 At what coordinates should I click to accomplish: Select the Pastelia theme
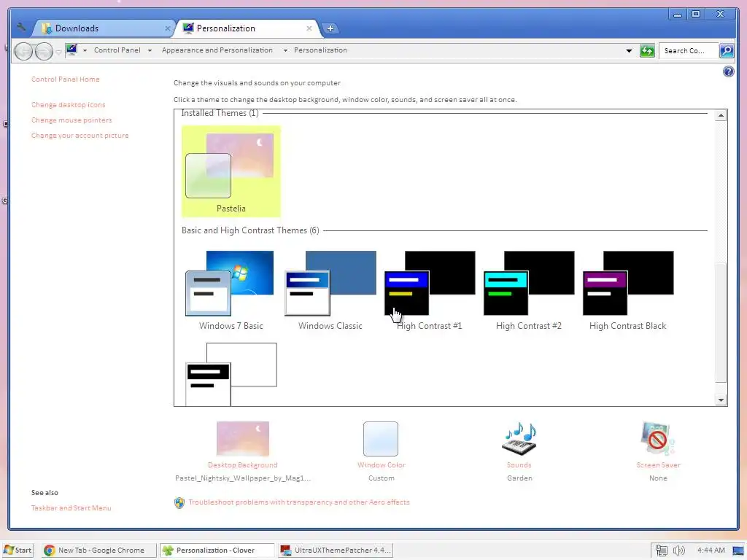(x=231, y=171)
